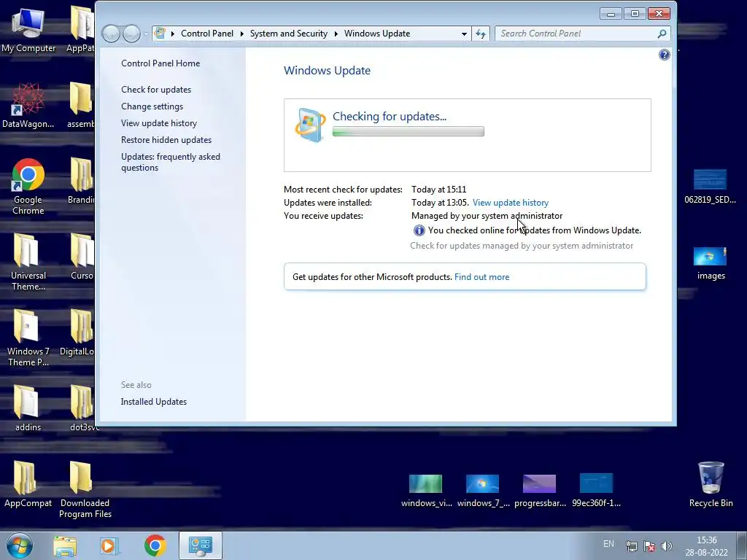This screenshot has height=560, width=747.
Task: Open Installed Updates under See also
Action: [x=153, y=402]
